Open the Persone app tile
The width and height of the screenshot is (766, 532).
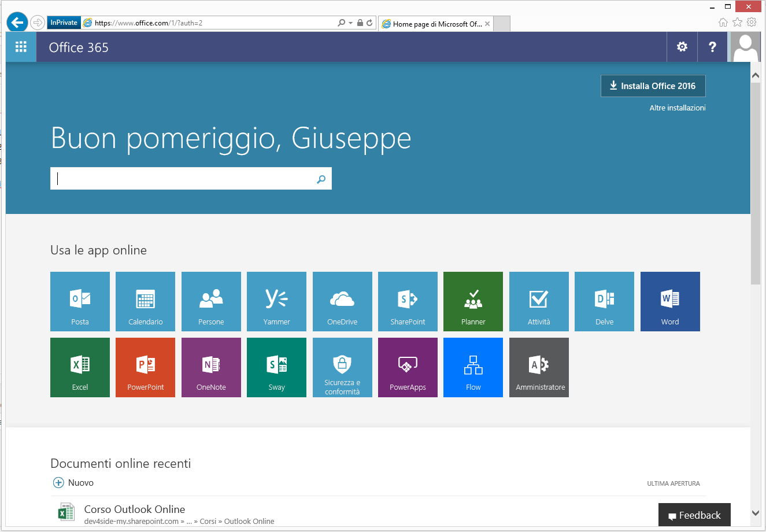[211, 301]
